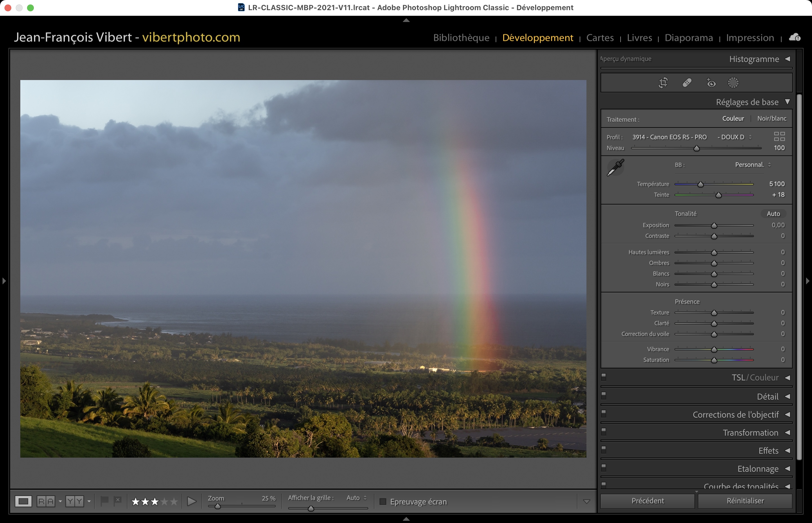Viewport: 812px width, 523px height.
Task: Open the BB Personnal. dropdown
Action: (x=753, y=165)
